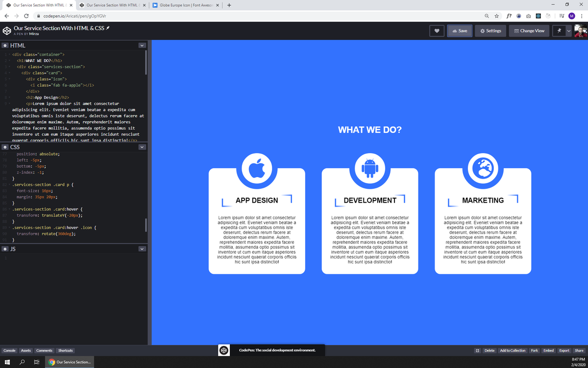Image resolution: width=588 pixels, height=368 pixels.
Task: Click the MARKETING card heading
Action: 483,200
